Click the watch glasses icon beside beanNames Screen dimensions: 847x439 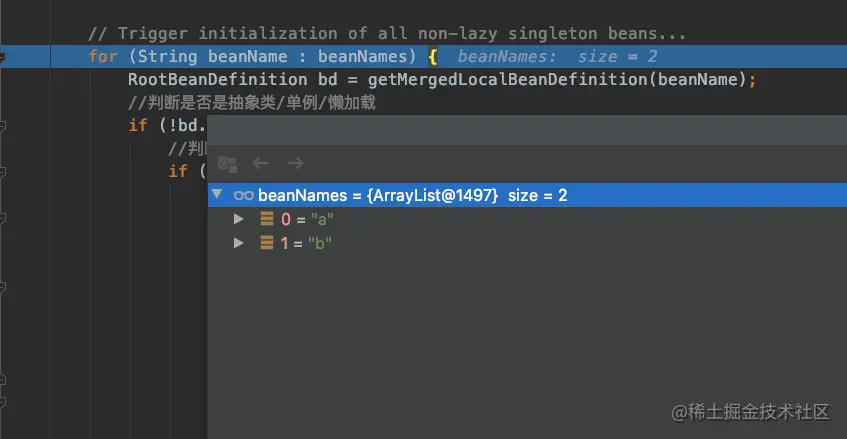244,195
